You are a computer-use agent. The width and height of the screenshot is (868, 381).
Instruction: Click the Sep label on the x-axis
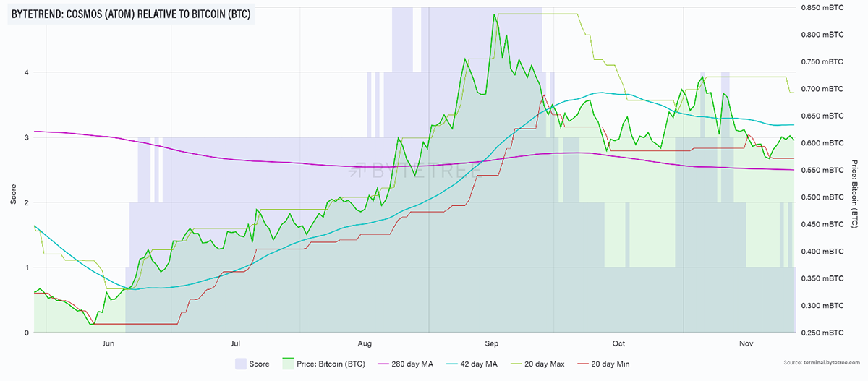click(492, 344)
